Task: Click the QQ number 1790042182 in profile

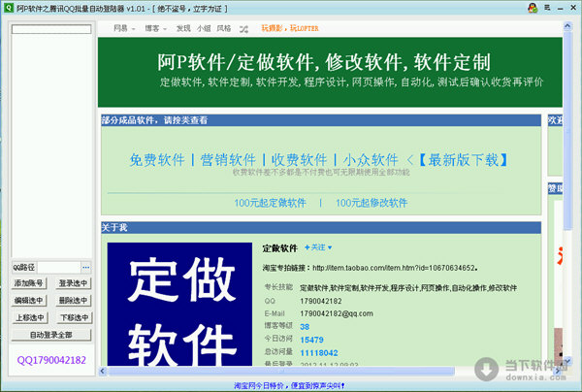Action: tap(321, 301)
